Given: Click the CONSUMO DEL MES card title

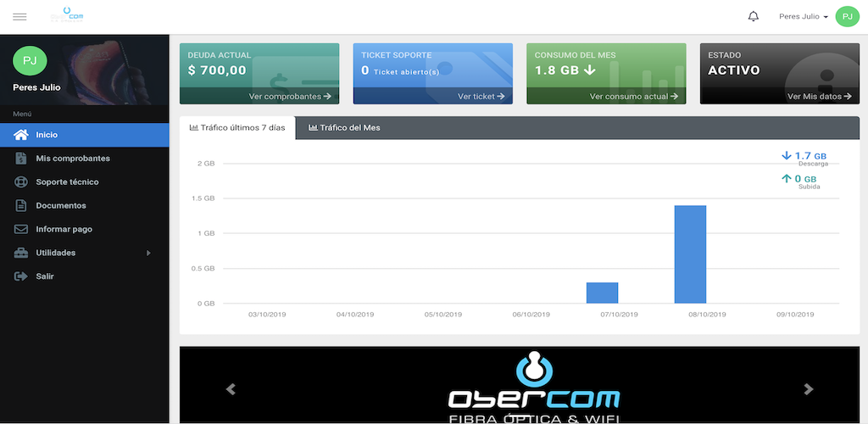Looking at the screenshot, I should click(576, 55).
